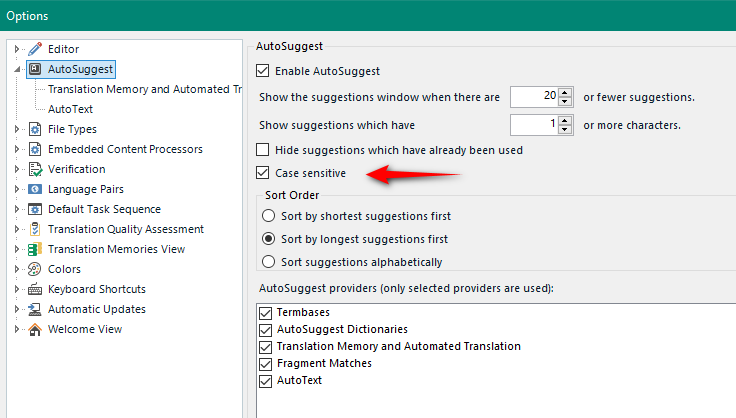Select the Language Pairs tree item

86,189
